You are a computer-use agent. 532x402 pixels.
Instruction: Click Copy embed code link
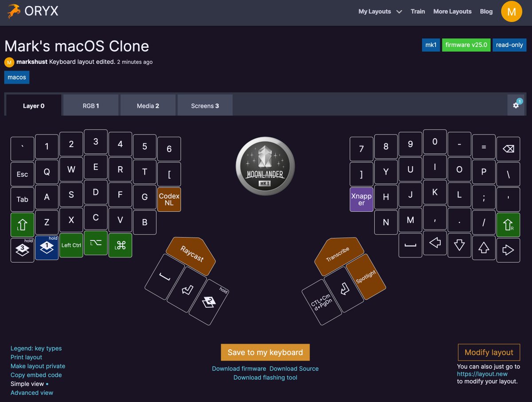pyautogui.click(x=36, y=375)
